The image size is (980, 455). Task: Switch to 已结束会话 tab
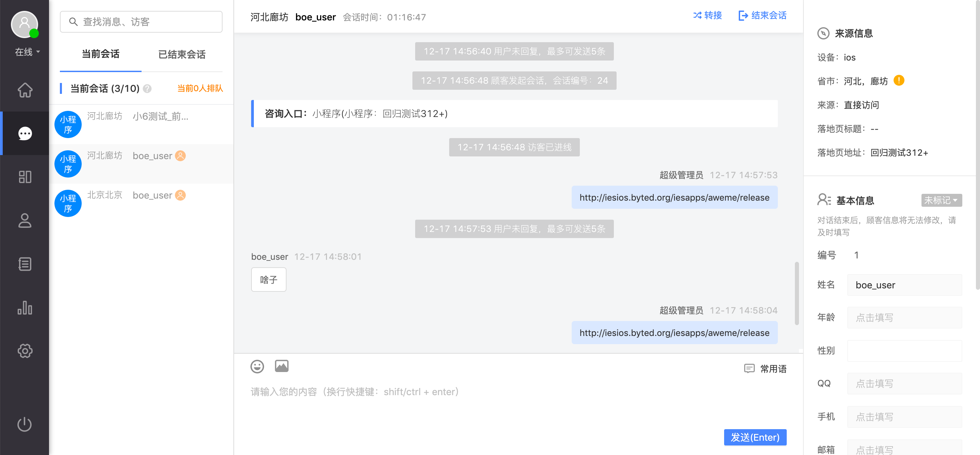(182, 54)
